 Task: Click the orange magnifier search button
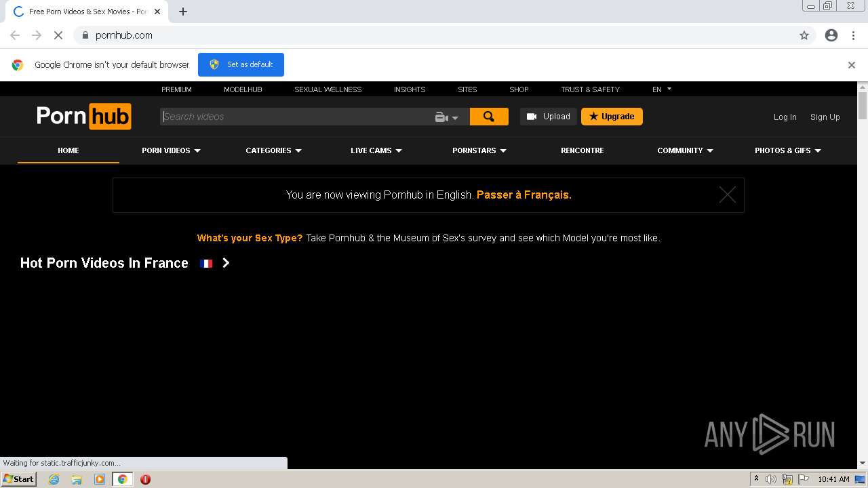tap(489, 117)
